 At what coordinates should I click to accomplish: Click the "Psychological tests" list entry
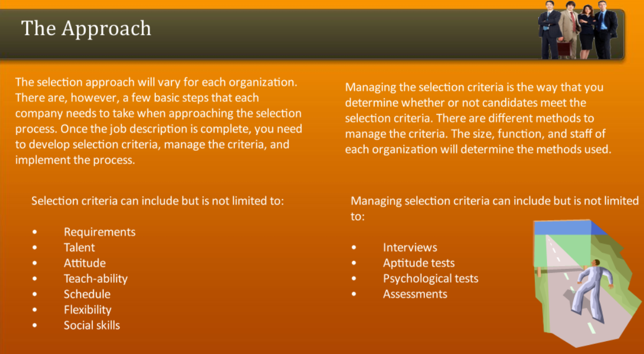[x=430, y=278]
